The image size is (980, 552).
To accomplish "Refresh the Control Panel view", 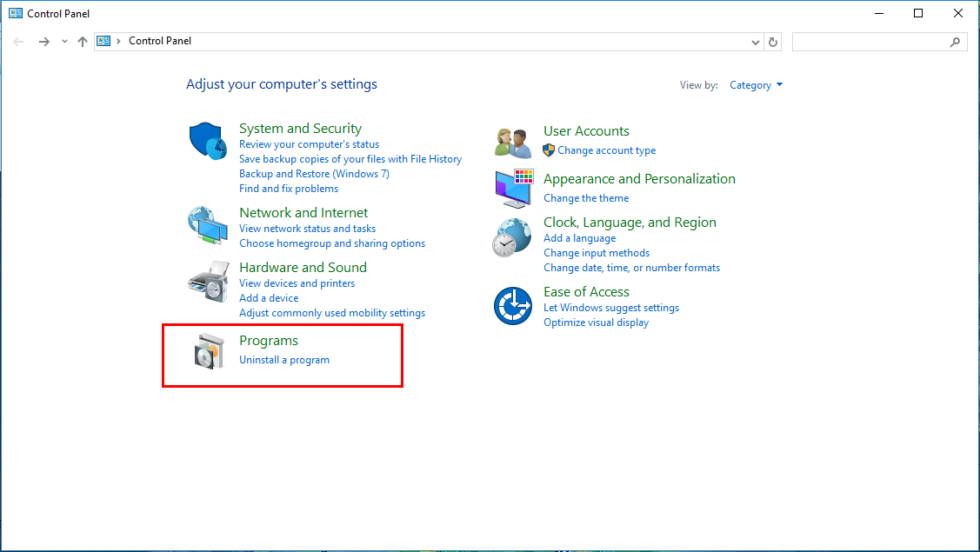I will coord(773,42).
